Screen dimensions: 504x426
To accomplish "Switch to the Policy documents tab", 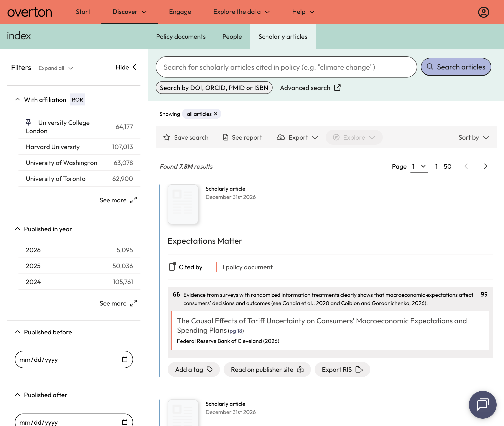I will pos(181,36).
